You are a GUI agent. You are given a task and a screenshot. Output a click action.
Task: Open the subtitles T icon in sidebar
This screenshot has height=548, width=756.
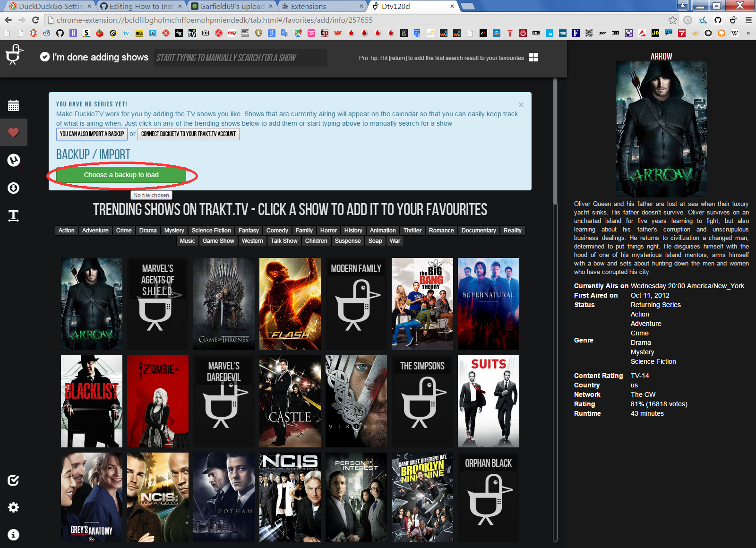13,216
